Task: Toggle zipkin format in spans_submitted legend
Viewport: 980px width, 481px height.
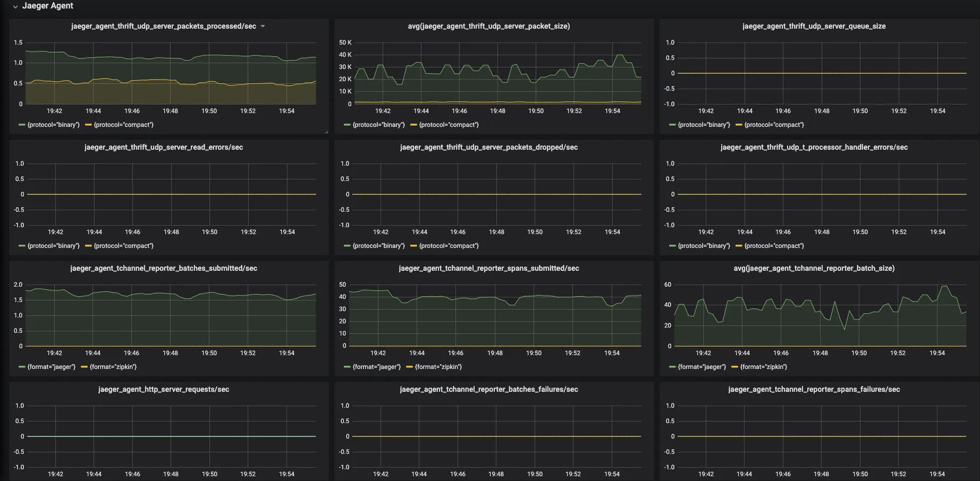Action: [x=438, y=367]
